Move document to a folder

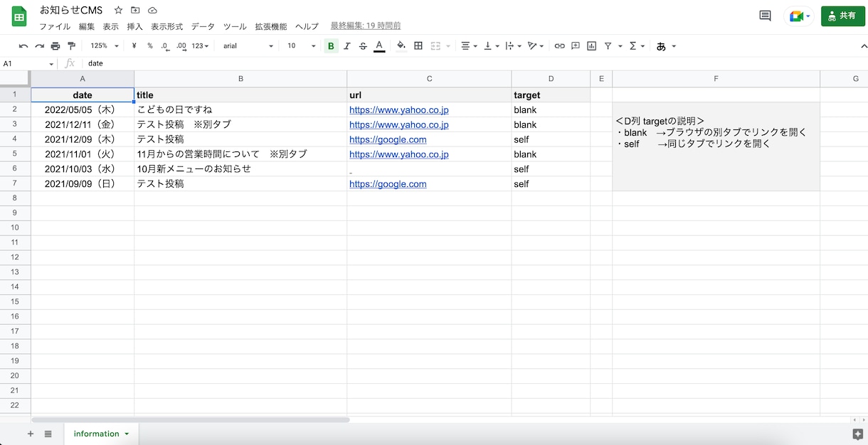[135, 11]
